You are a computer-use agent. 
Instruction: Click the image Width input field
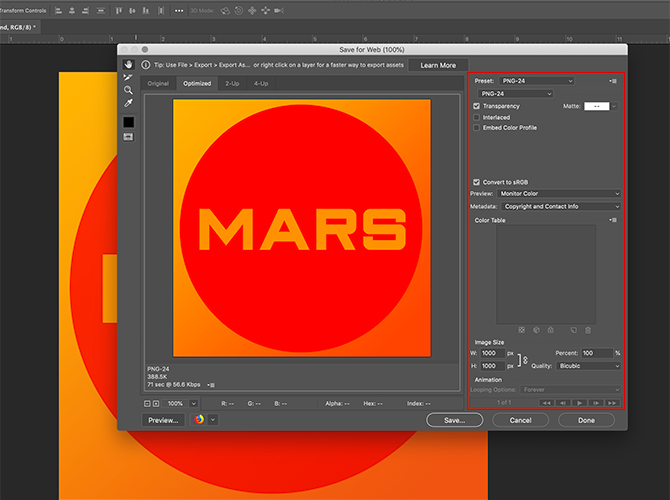coord(493,353)
